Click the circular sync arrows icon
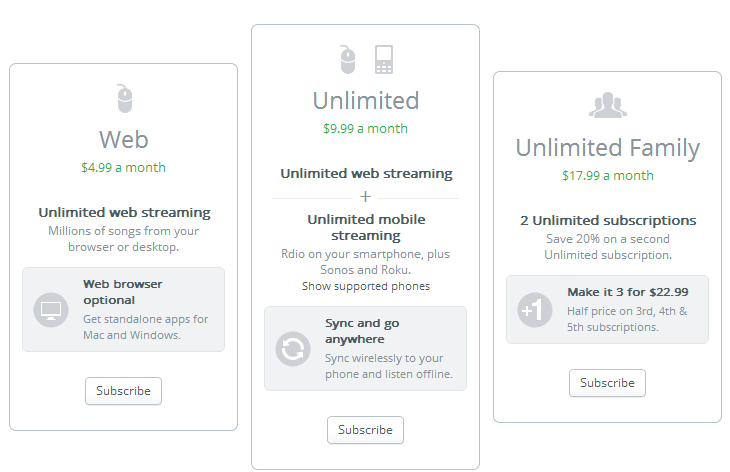This screenshot has width=730, height=472. [x=292, y=348]
